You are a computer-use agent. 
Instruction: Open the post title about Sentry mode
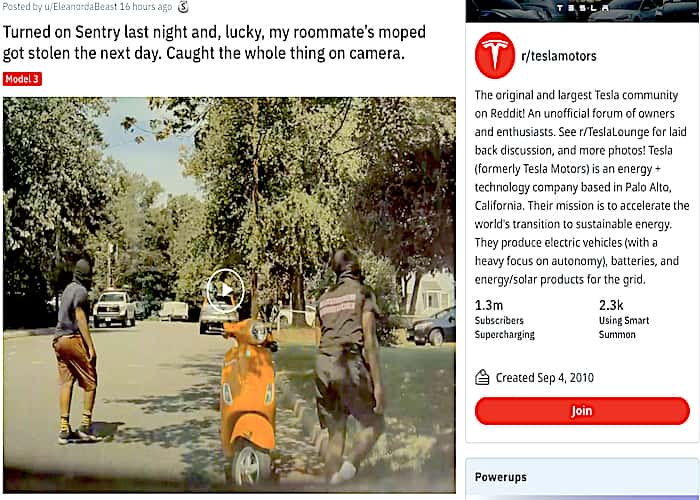click(214, 42)
